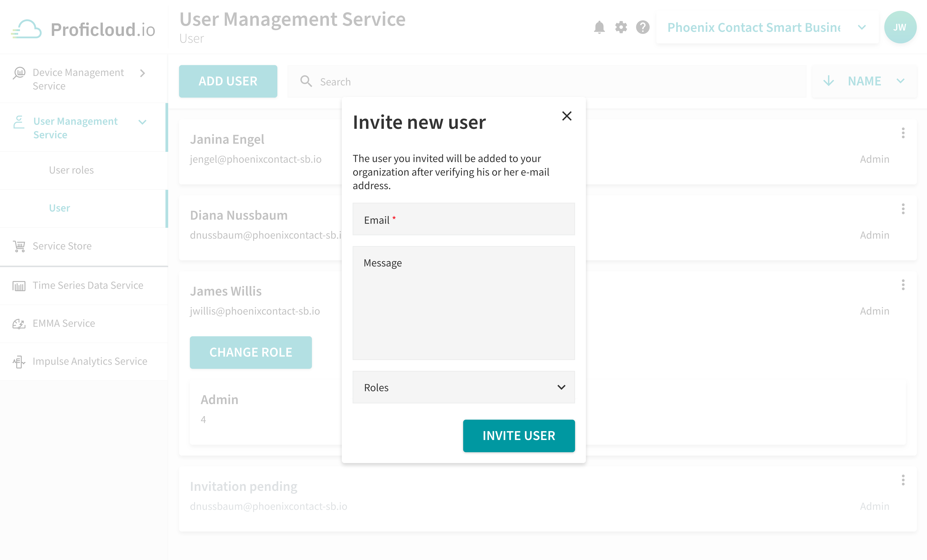Open the three-dot menu for Janina Engel
927x560 pixels.
click(903, 133)
